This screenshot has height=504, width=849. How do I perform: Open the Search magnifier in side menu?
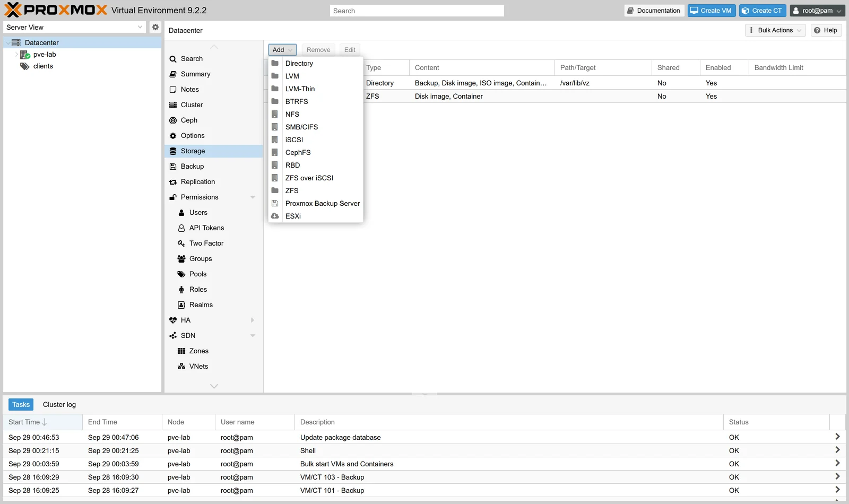(x=173, y=59)
